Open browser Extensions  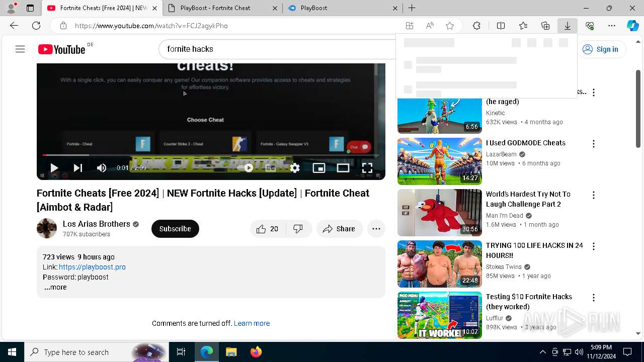point(476,26)
